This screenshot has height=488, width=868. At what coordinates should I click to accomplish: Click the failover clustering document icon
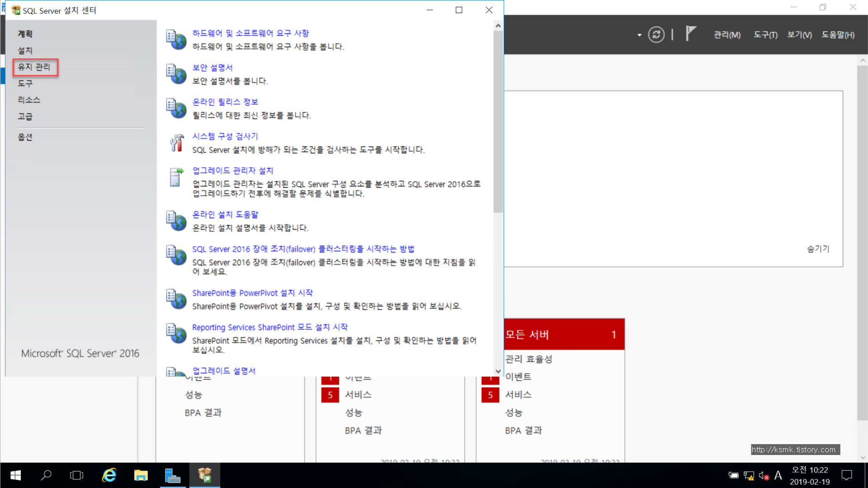pyautogui.click(x=176, y=255)
